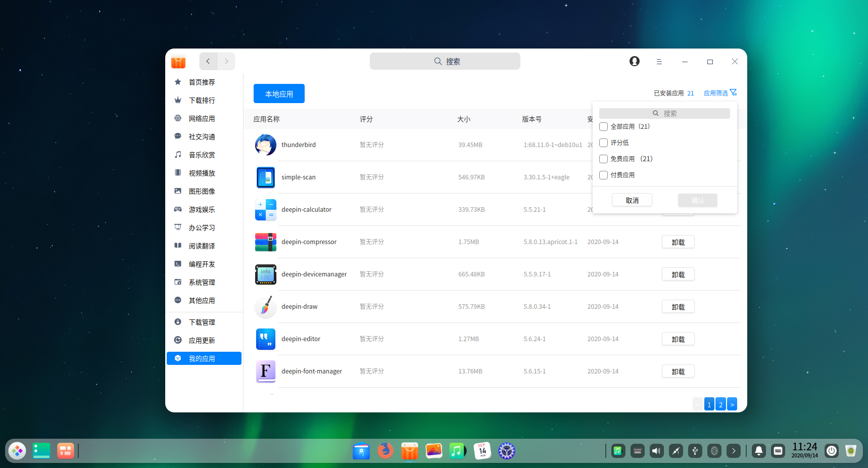Image resolution: width=868 pixels, height=468 pixels.
Task: Click the deepin-font-manager app icon
Action: pos(266,371)
